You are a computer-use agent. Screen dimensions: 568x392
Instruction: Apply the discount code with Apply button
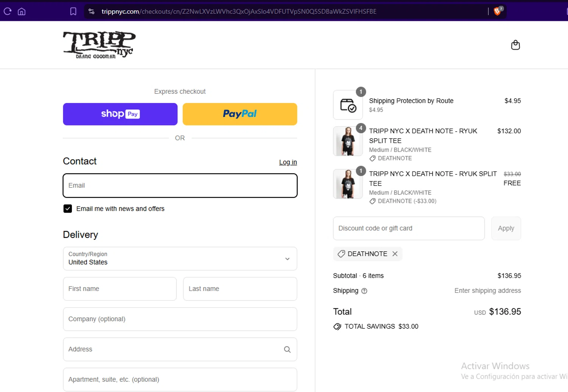[x=506, y=228]
